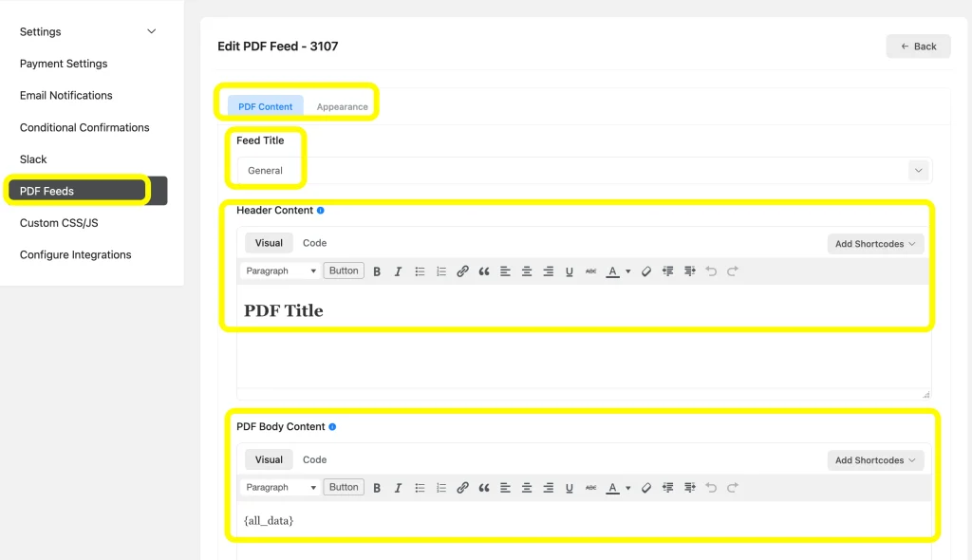
Task: Align right in Header Content editor
Action: [548, 271]
